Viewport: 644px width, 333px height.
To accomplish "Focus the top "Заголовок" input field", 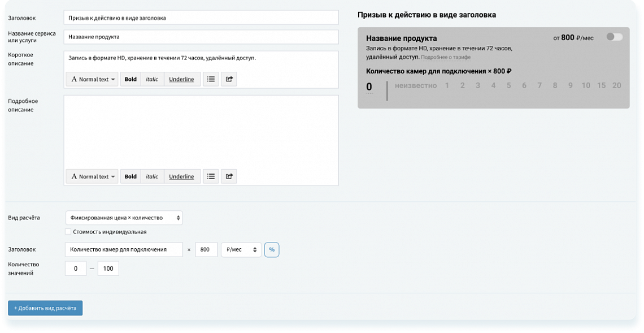I will (x=201, y=18).
